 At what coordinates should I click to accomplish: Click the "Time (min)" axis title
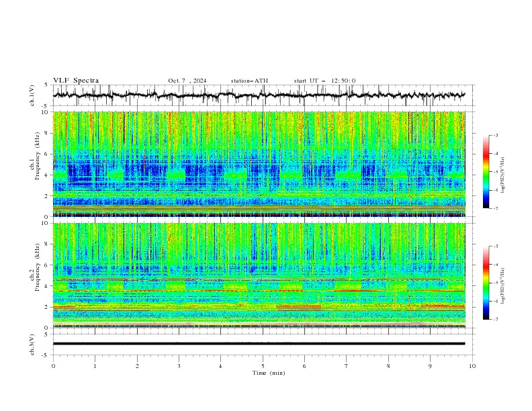(x=269, y=373)
